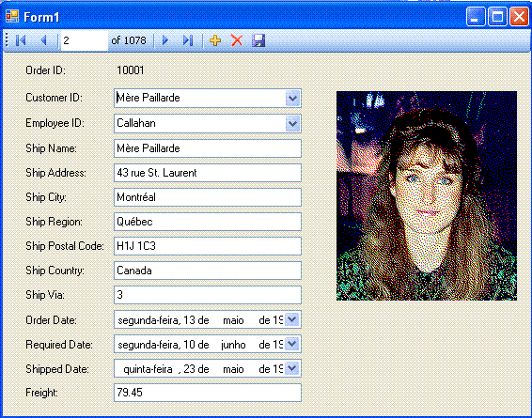Click the 'Order ID:' label
The width and height of the screenshot is (532, 418).
point(45,70)
